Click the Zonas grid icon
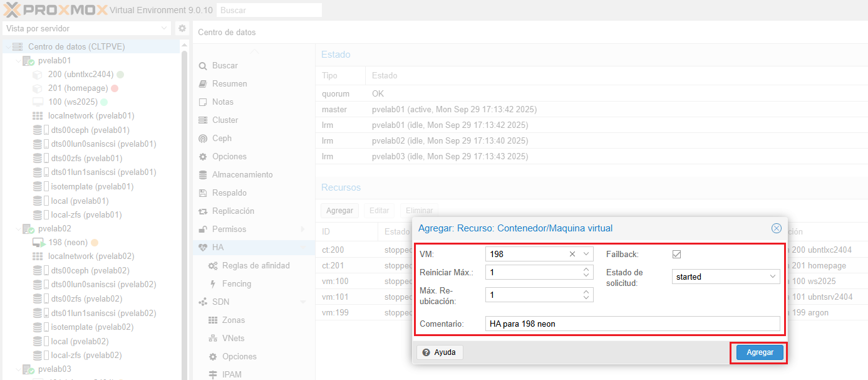Image resolution: width=868 pixels, height=380 pixels. 212,320
